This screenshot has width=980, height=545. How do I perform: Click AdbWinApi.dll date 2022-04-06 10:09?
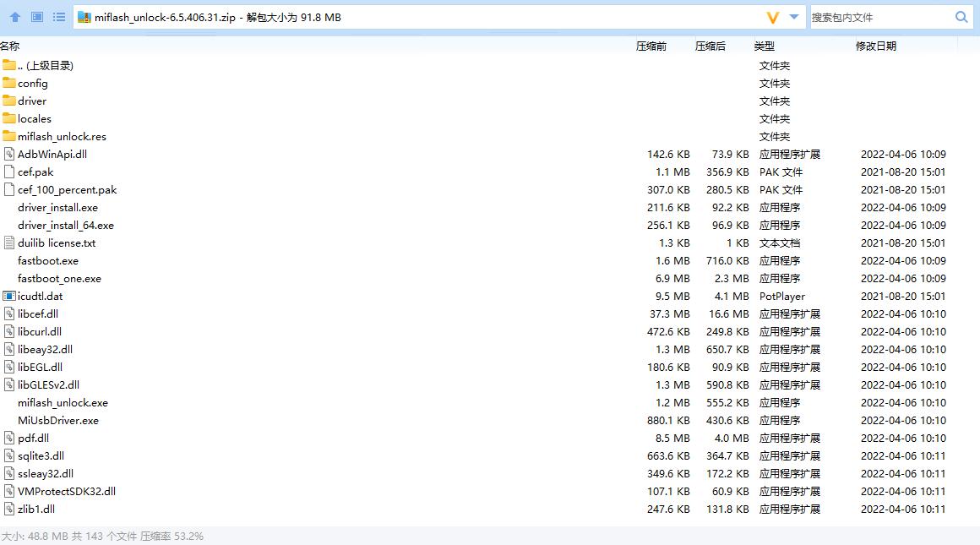903,155
